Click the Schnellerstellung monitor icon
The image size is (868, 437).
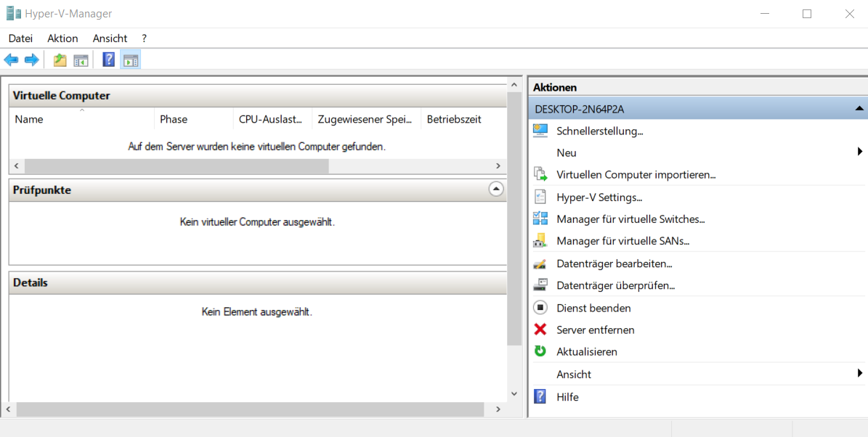click(540, 131)
